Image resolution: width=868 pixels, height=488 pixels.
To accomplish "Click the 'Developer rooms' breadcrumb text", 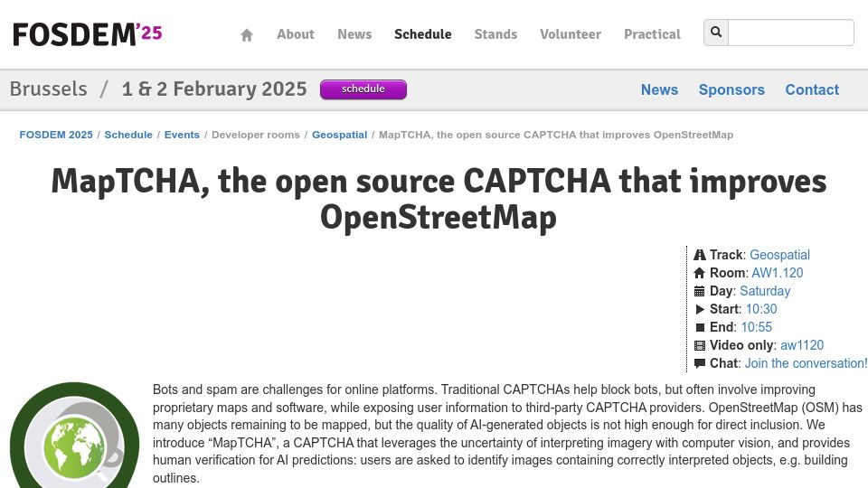I will [256, 135].
